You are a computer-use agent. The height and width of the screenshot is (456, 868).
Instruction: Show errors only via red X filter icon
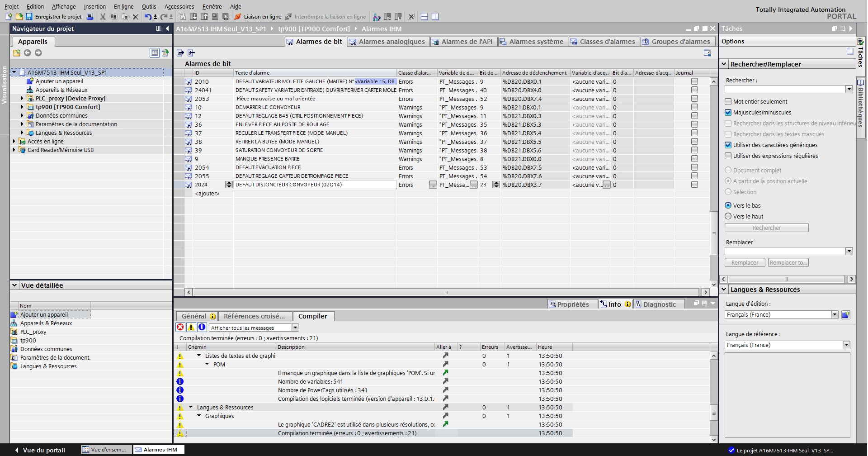180,327
